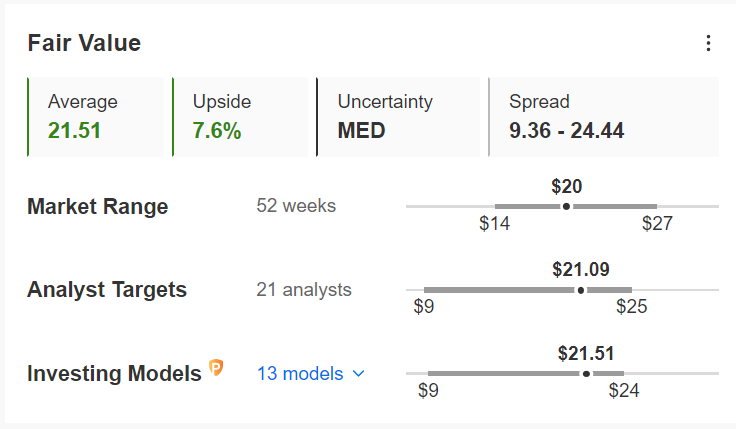Click the Uncertainty MED card

[x=398, y=117]
